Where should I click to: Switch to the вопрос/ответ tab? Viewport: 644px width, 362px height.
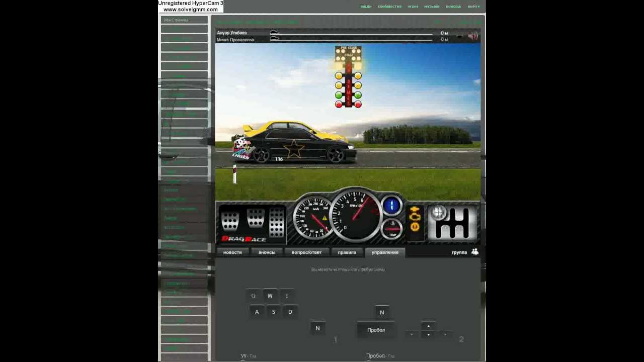pos(306,252)
